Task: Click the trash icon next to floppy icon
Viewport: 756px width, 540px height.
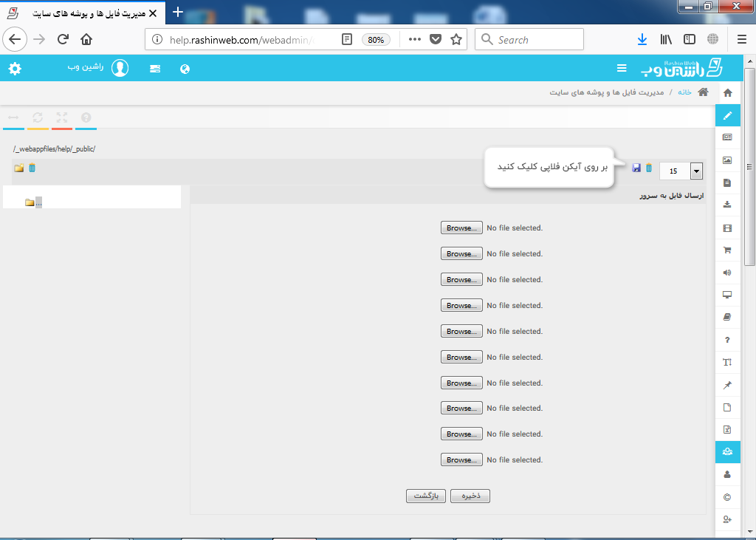Action: pyautogui.click(x=649, y=168)
